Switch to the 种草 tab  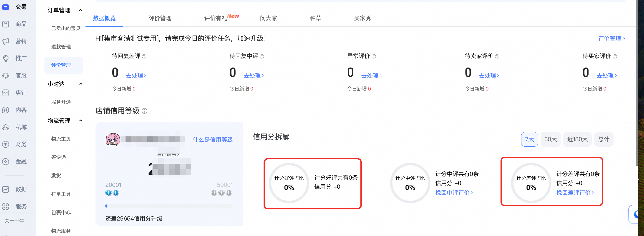tap(315, 18)
